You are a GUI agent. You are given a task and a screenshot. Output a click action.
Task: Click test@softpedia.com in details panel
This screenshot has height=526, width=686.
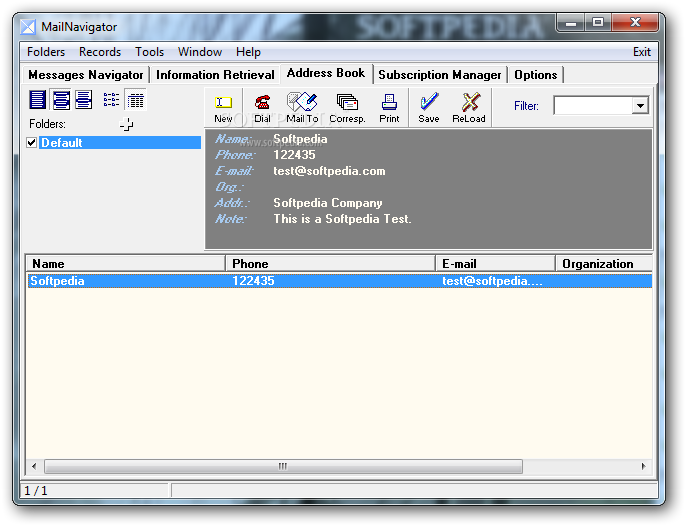(x=329, y=171)
